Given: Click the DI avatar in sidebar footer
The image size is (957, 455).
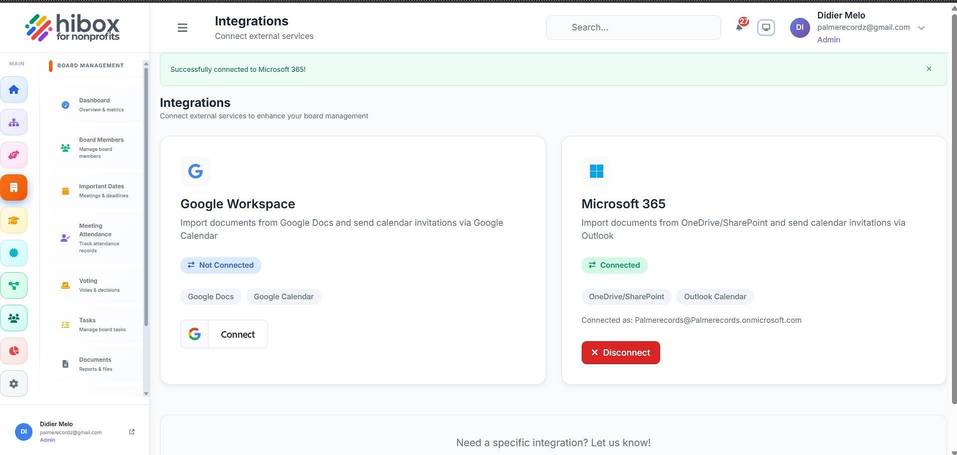Looking at the screenshot, I should (x=24, y=431).
